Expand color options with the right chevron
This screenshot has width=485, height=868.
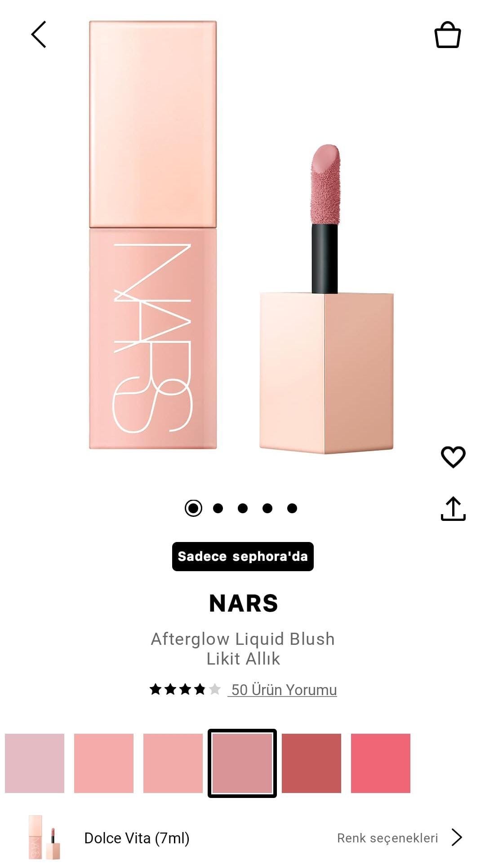457,837
